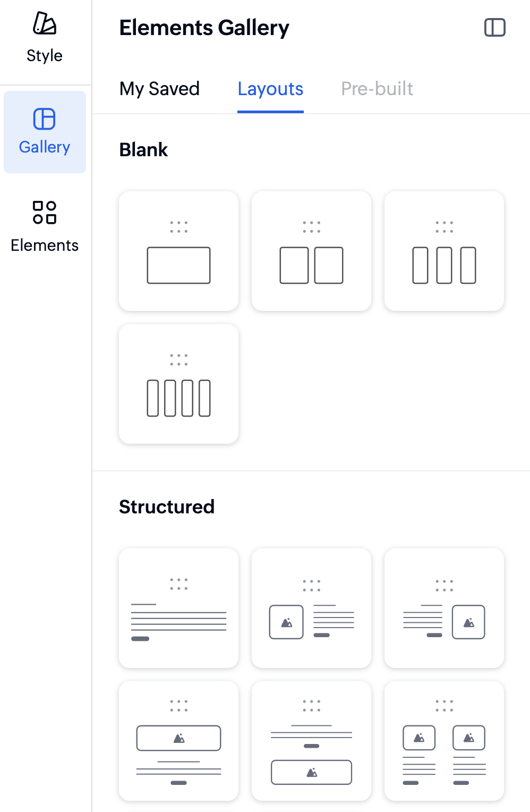The image size is (530, 812).
Task: Switch to the My Saved tab
Action: point(159,89)
